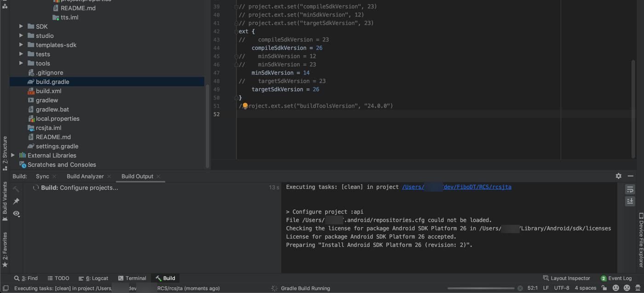Change the 4 spaces indent setting
The height and width of the screenshot is (293, 644).
(x=586, y=288)
